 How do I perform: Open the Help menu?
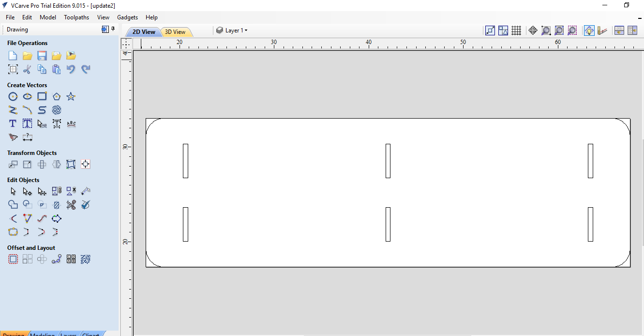[x=151, y=17]
